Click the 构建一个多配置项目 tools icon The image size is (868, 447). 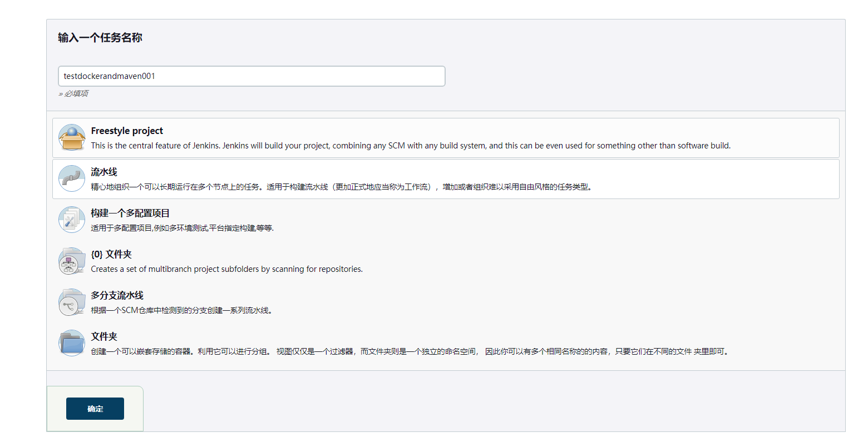pyautogui.click(x=72, y=220)
